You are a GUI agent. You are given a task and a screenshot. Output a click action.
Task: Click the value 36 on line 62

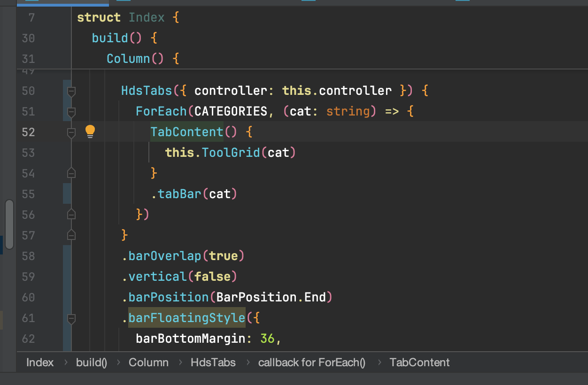[267, 339]
